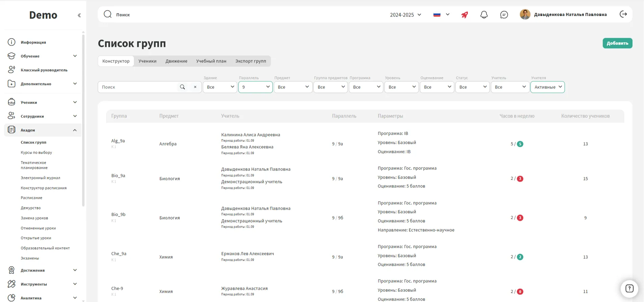
Task: Open the help question-mark widget
Action: click(629, 288)
